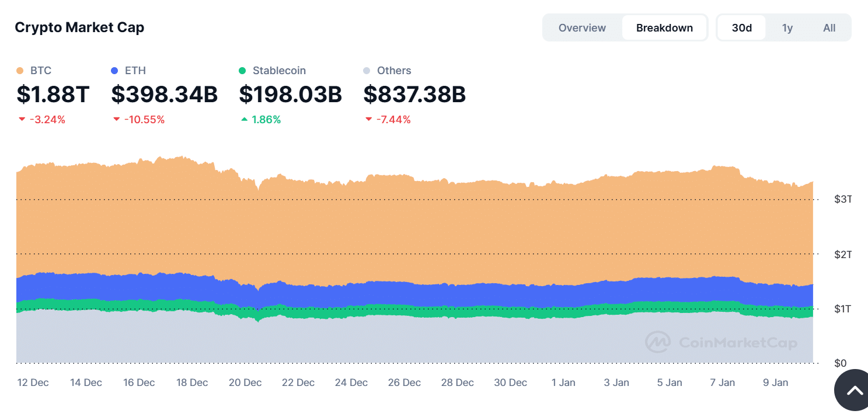Click the Crypto Market Cap heading

79,27
